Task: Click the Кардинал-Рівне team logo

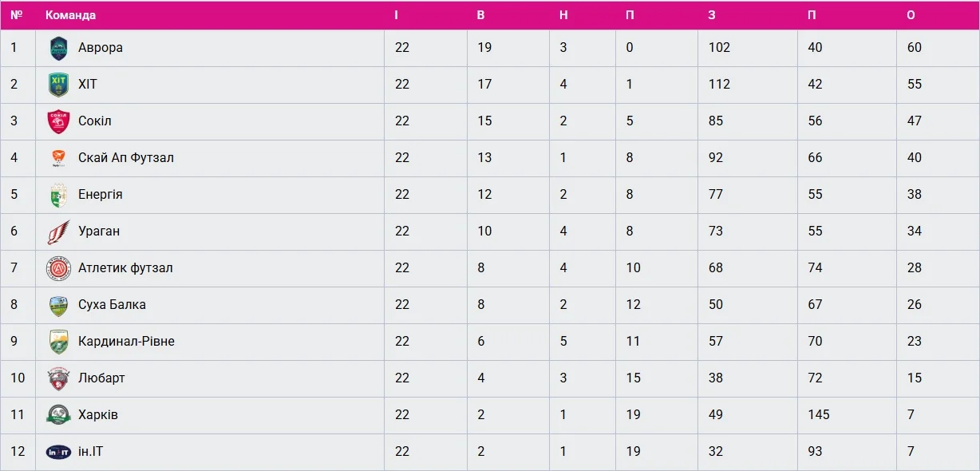Action: tap(58, 342)
